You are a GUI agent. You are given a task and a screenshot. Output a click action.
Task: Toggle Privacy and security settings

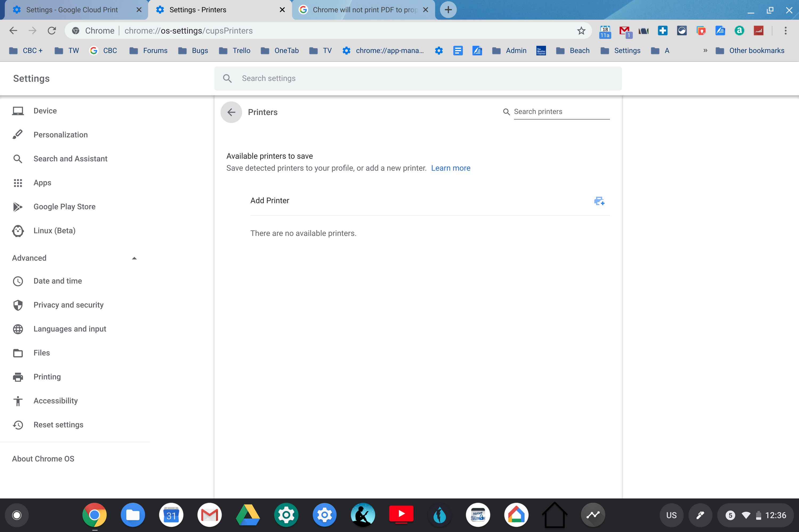pyautogui.click(x=68, y=305)
